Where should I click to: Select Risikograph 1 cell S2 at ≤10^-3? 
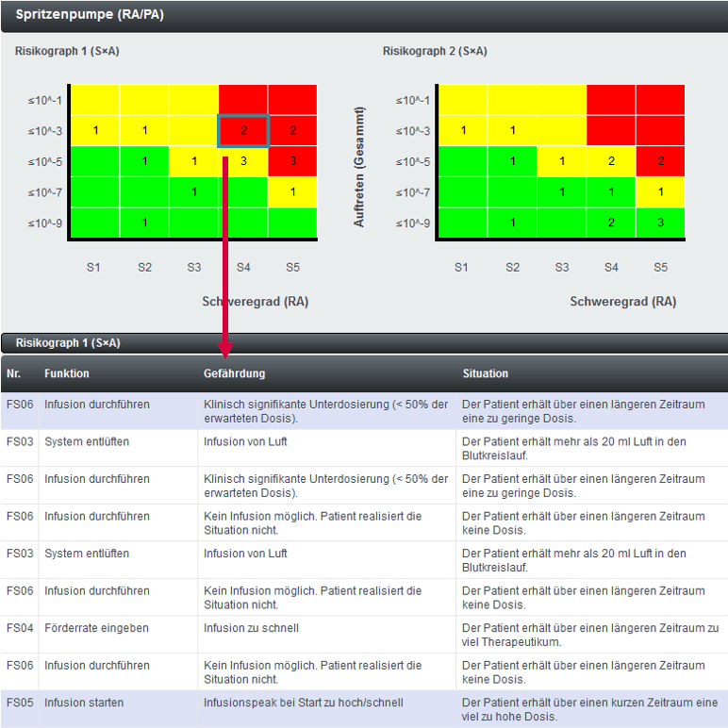tap(144, 131)
